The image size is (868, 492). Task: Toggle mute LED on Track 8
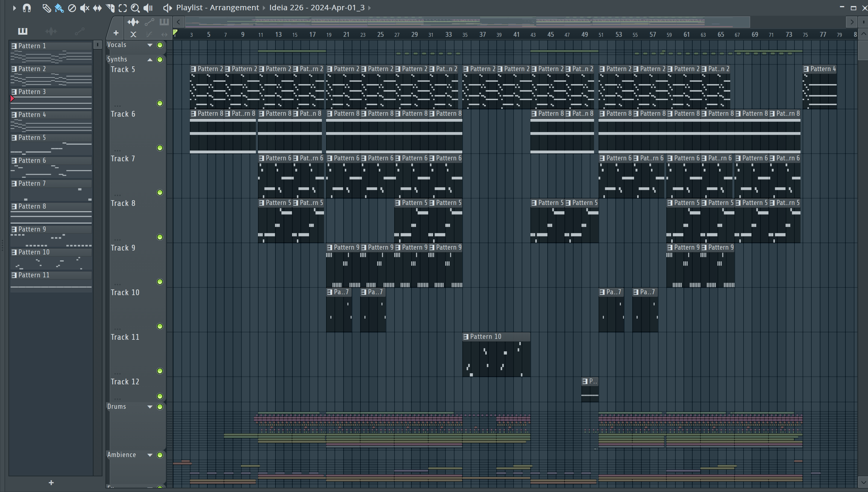pos(160,237)
